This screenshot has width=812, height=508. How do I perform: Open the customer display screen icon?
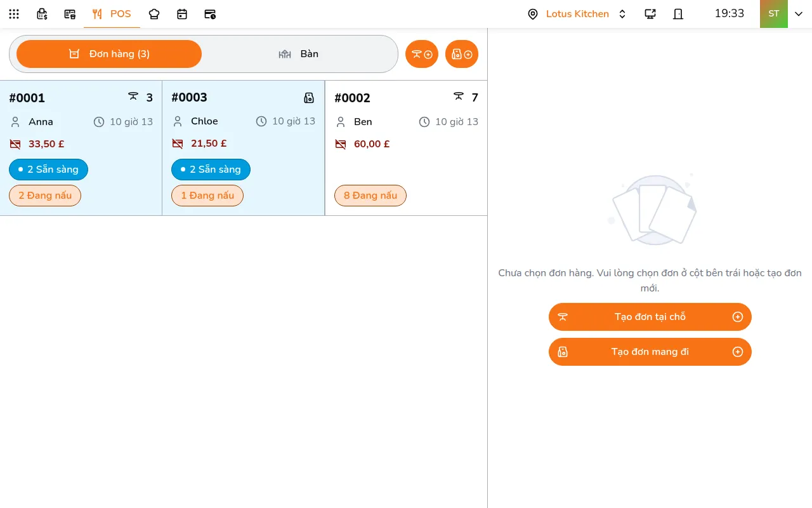[x=650, y=14]
